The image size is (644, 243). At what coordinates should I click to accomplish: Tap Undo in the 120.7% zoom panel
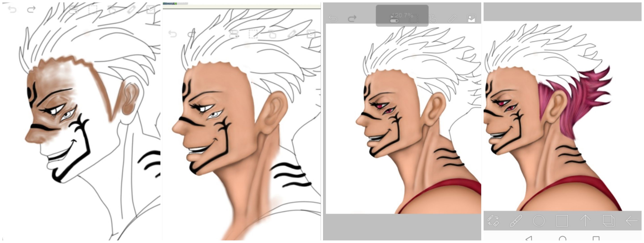pos(333,19)
